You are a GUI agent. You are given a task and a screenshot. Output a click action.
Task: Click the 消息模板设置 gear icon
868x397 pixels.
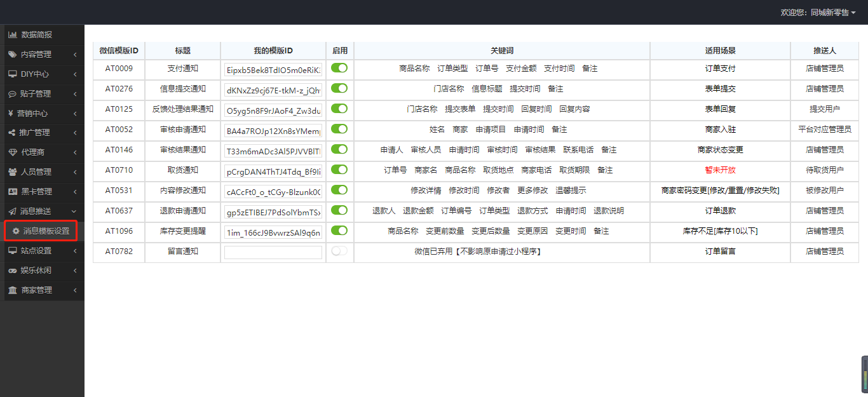point(15,230)
